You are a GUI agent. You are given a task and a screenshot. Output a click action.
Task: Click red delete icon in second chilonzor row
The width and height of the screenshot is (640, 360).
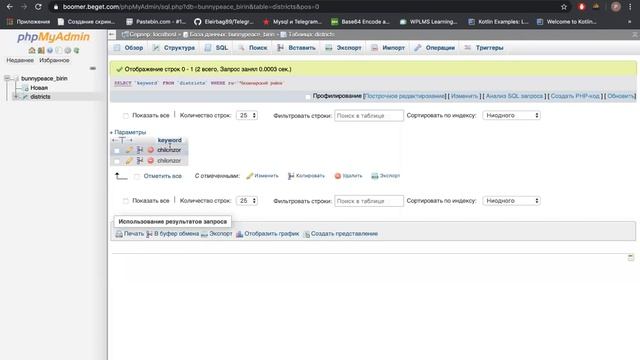point(151,161)
